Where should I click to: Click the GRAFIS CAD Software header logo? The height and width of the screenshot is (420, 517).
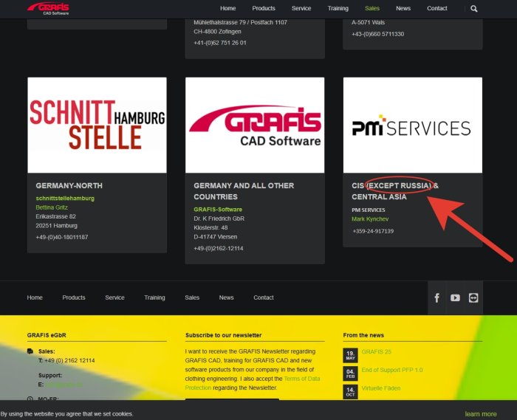click(x=49, y=8)
